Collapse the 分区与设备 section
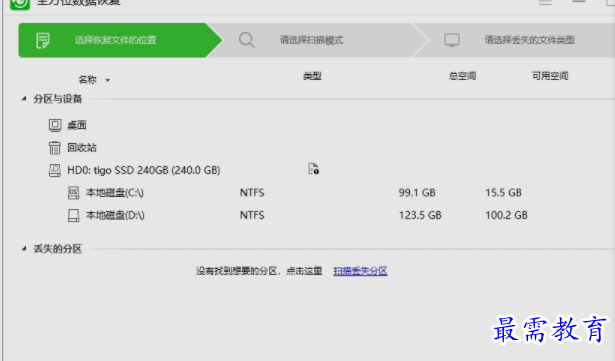This screenshot has width=615, height=361. click(x=24, y=98)
